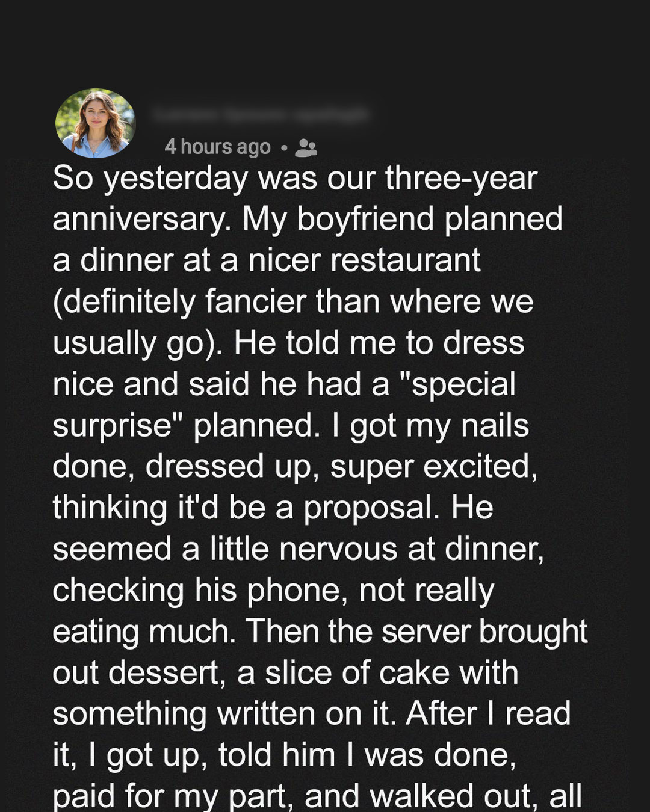Viewport: 650px width, 812px height.
Task: Click the line 'So yesterday was our three-year'
Action: [x=294, y=179]
